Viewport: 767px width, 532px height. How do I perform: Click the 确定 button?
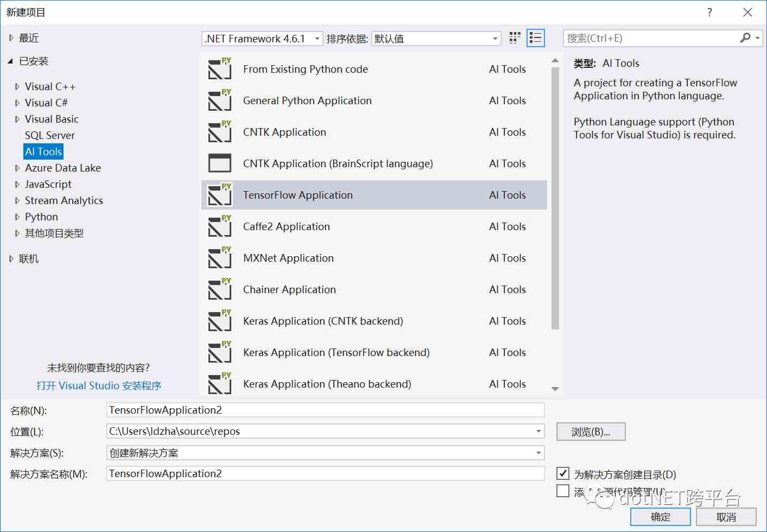pos(660,517)
